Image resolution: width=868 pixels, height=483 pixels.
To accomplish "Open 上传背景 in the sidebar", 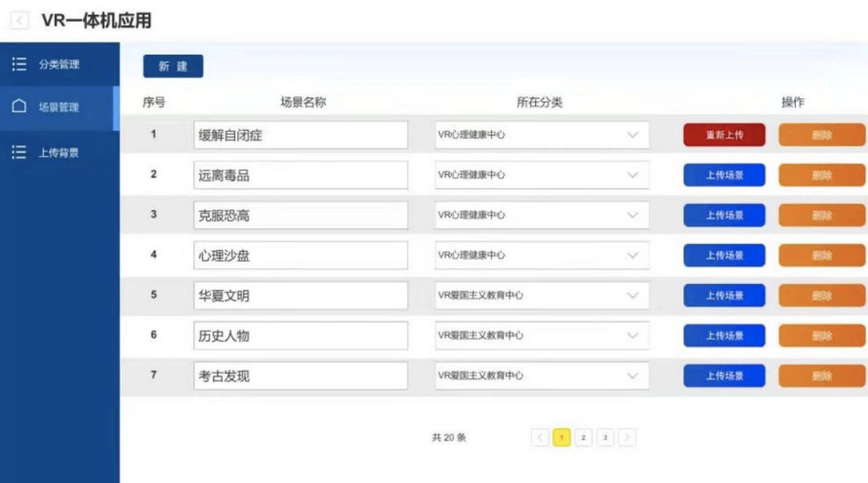I will click(59, 153).
